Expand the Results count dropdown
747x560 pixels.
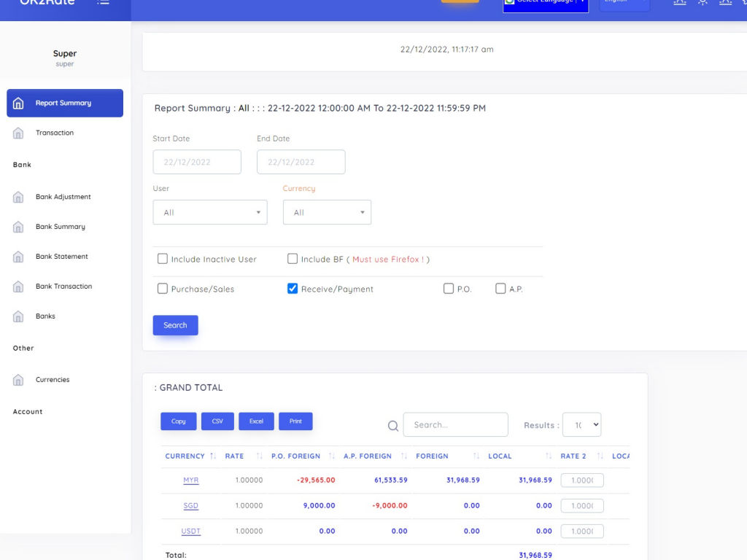[581, 424]
